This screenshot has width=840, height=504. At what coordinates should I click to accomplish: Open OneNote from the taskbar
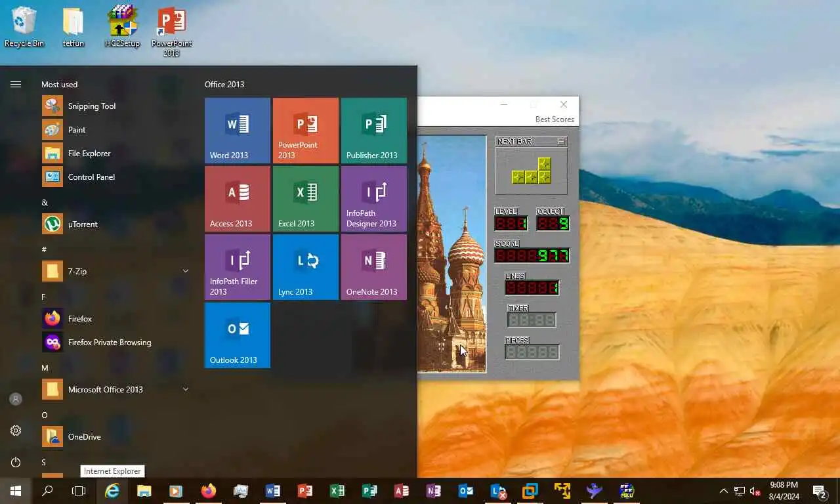[x=434, y=491]
